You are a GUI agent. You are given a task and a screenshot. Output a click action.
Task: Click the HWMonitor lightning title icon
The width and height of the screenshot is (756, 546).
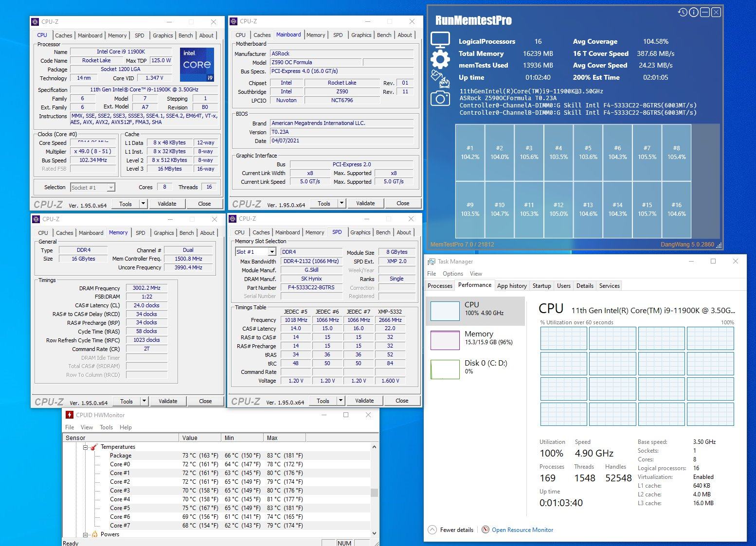pos(70,415)
